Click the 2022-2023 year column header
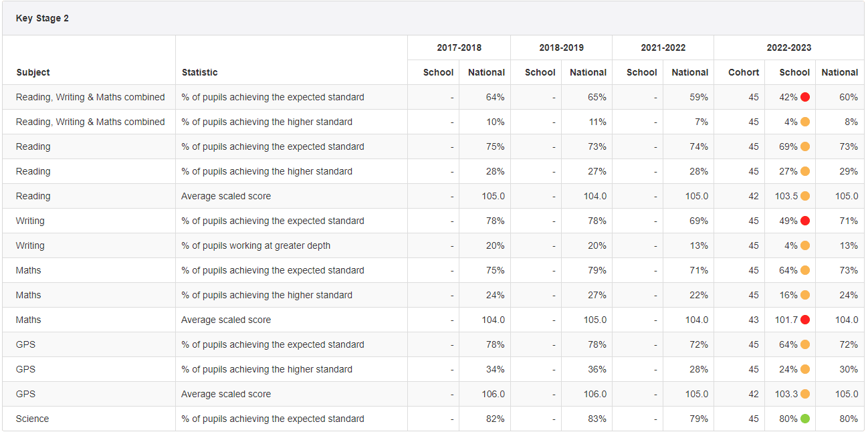The width and height of the screenshot is (868, 434). 789,47
